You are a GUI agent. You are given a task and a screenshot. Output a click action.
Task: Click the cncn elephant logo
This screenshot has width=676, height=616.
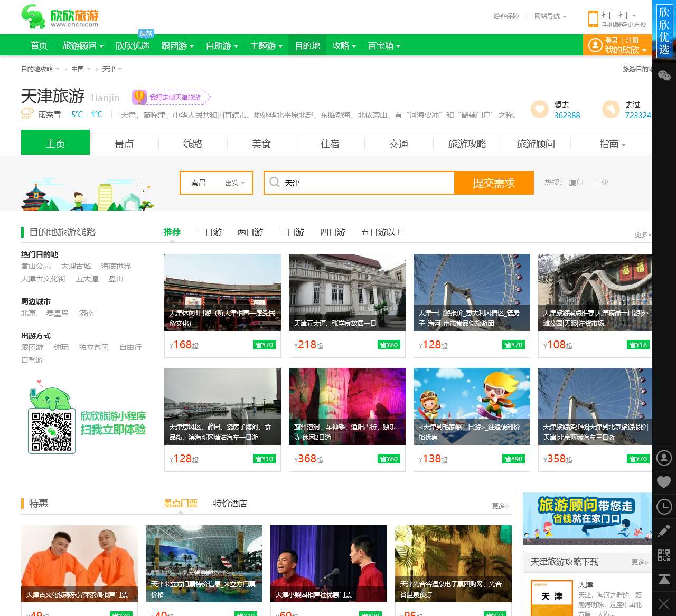(60, 17)
